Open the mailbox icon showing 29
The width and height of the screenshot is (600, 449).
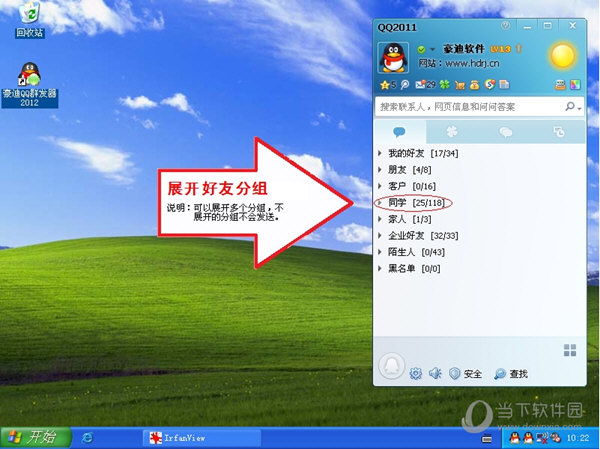click(426, 85)
